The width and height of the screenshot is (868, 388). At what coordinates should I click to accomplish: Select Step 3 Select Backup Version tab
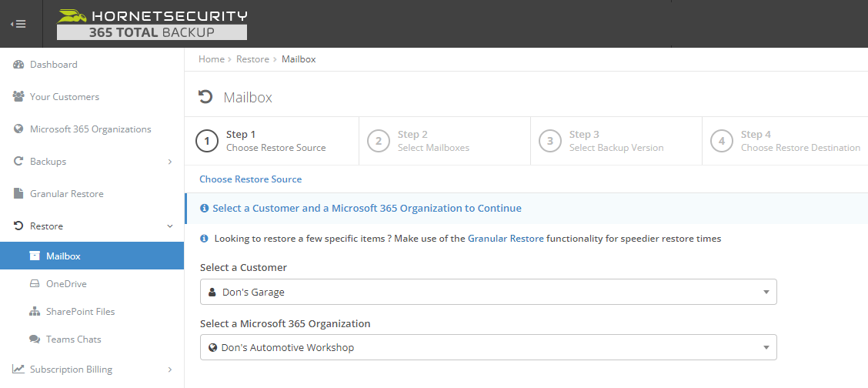(x=616, y=141)
